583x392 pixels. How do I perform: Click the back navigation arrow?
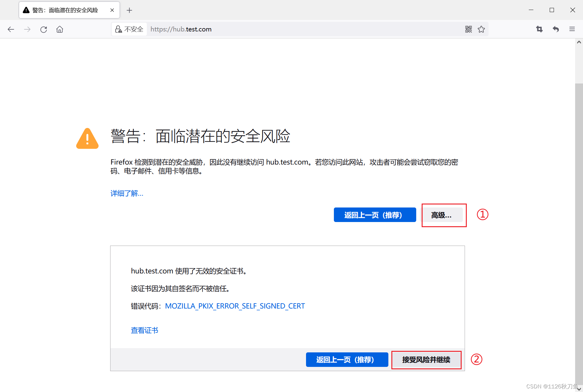pyautogui.click(x=11, y=29)
